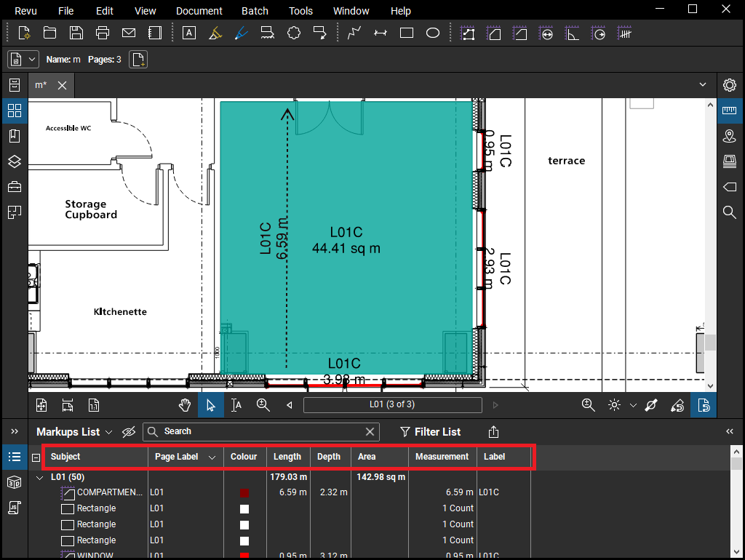This screenshot has height=560, width=745.
Task: Select the Pen tool
Action: pos(242,33)
